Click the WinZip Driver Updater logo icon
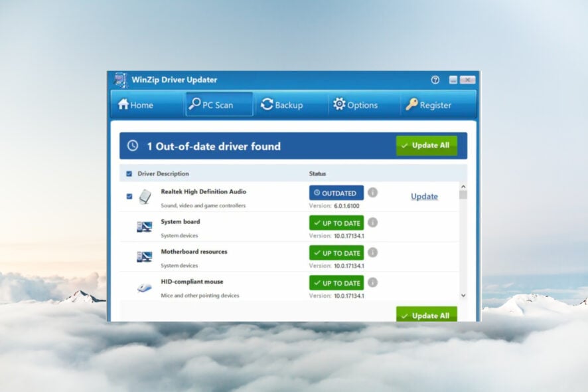The height and width of the screenshot is (392, 588). (120, 80)
